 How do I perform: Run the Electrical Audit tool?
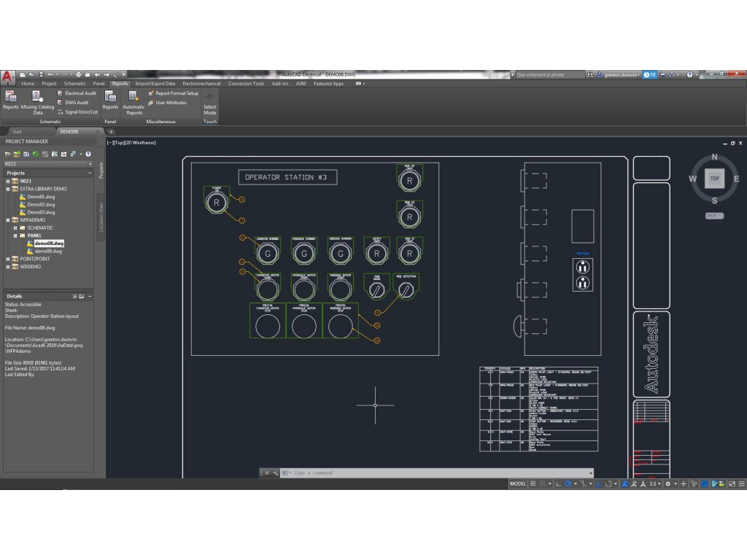pos(77,93)
